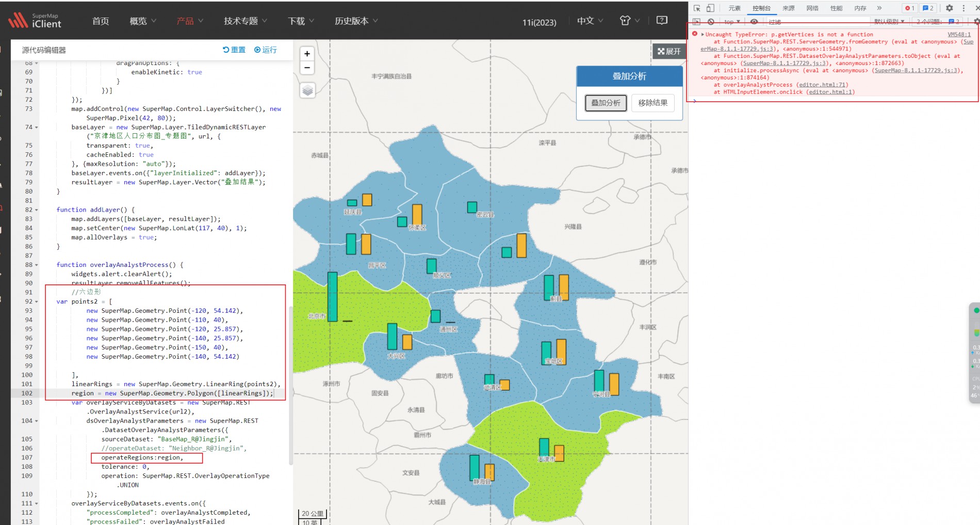Click the 叠加分析 panel header
The width and height of the screenshot is (980, 525).
coord(629,76)
